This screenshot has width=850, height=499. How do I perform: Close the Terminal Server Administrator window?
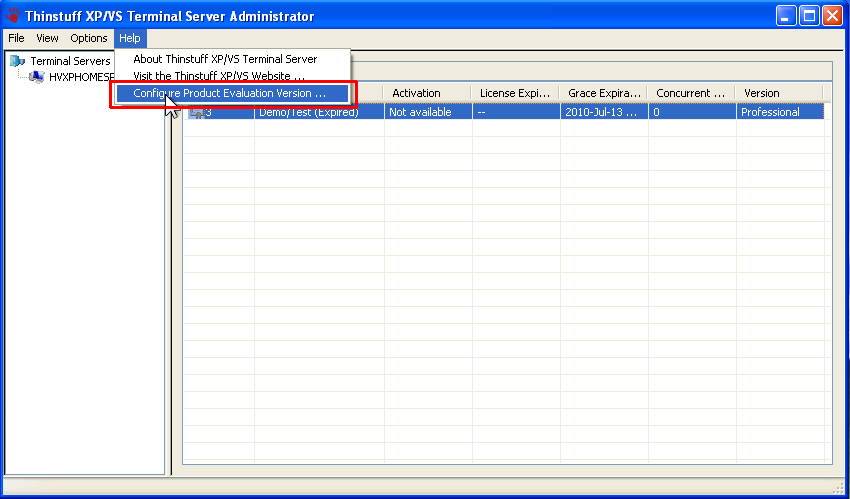click(832, 15)
